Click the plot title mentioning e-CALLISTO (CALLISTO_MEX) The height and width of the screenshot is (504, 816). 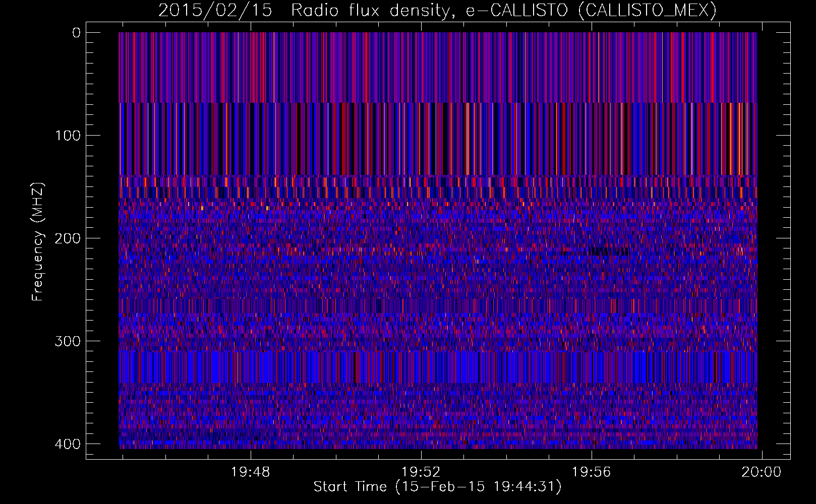pyautogui.click(x=437, y=10)
